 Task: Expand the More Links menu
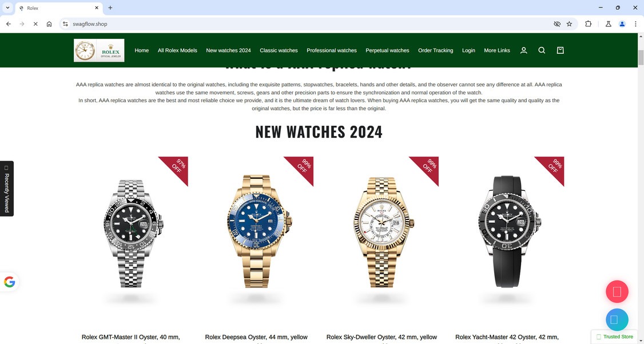click(497, 50)
